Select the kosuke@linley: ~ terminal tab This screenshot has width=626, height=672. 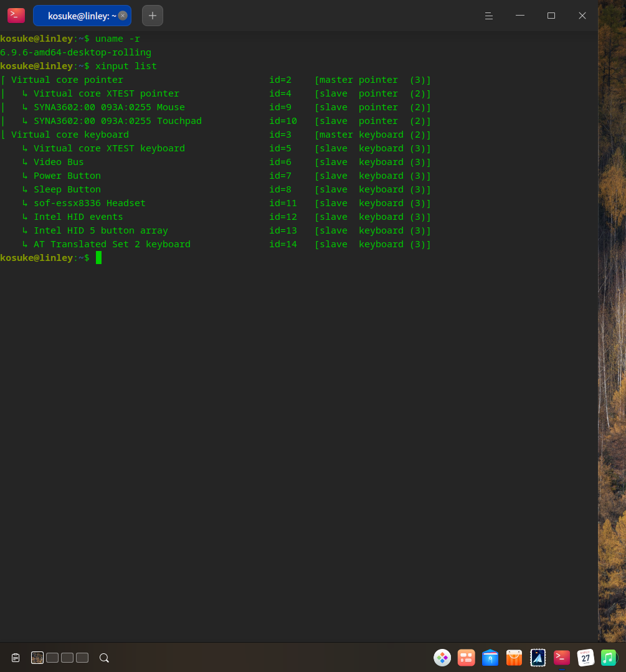point(82,16)
